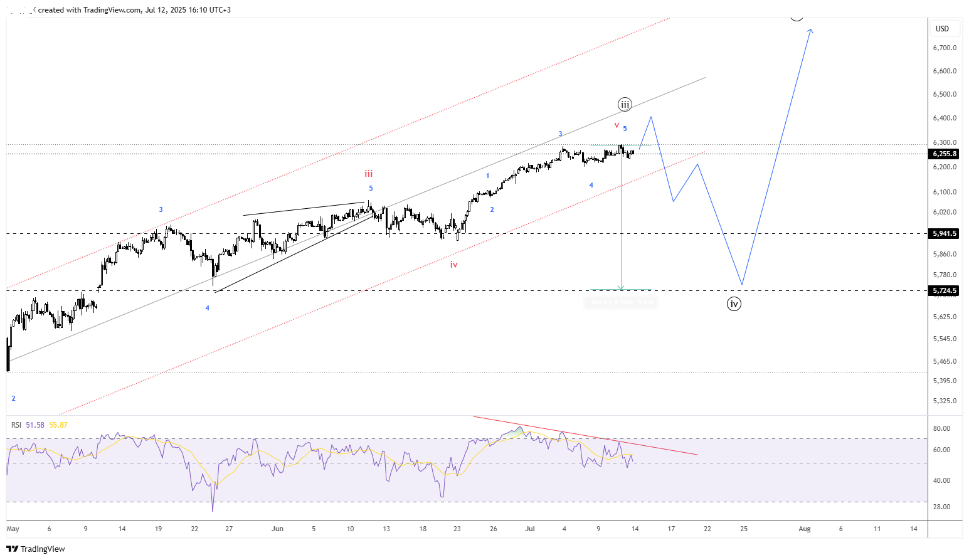The image size is (969, 560).
Task: Click the May label on the time axis
Action: point(13,529)
